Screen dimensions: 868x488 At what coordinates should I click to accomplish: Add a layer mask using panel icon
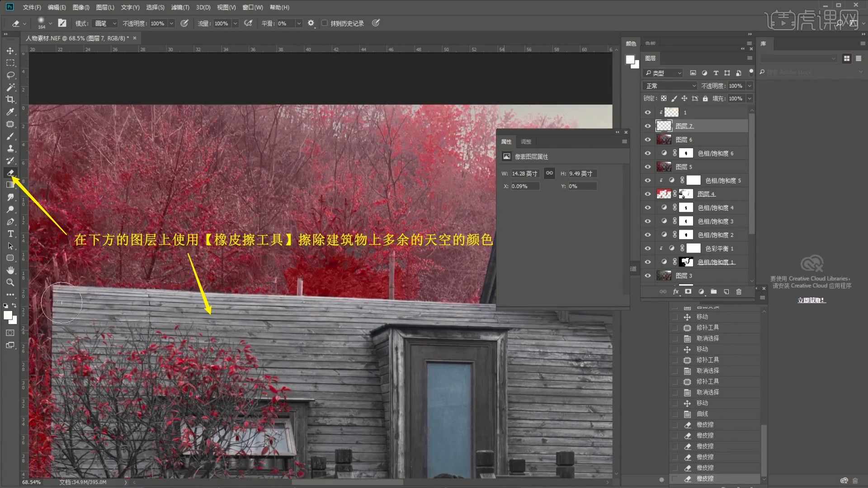click(688, 292)
